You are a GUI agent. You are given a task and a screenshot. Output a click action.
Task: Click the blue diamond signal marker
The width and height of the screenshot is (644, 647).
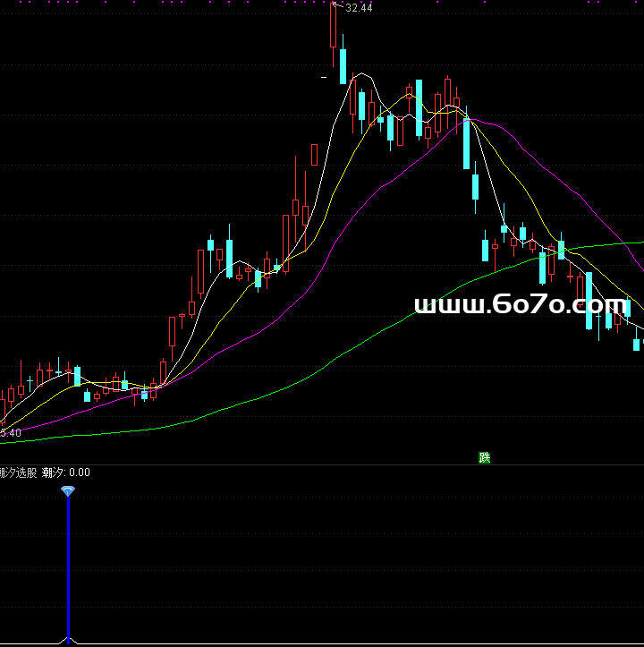coord(68,491)
